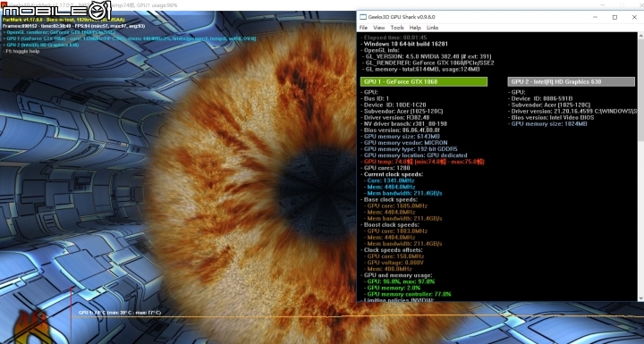Open the Links menu in GPU Shark
The width and height of the screenshot is (644, 344).
coord(433,28)
